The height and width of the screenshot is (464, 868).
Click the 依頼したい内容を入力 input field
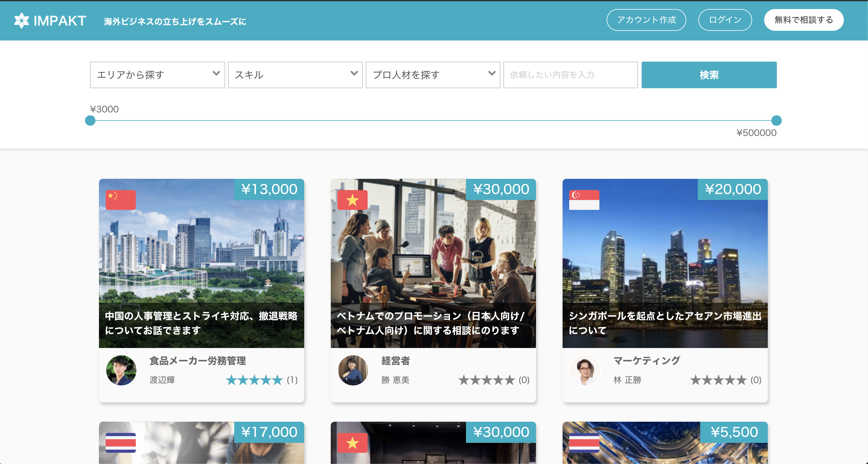pyautogui.click(x=571, y=75)
